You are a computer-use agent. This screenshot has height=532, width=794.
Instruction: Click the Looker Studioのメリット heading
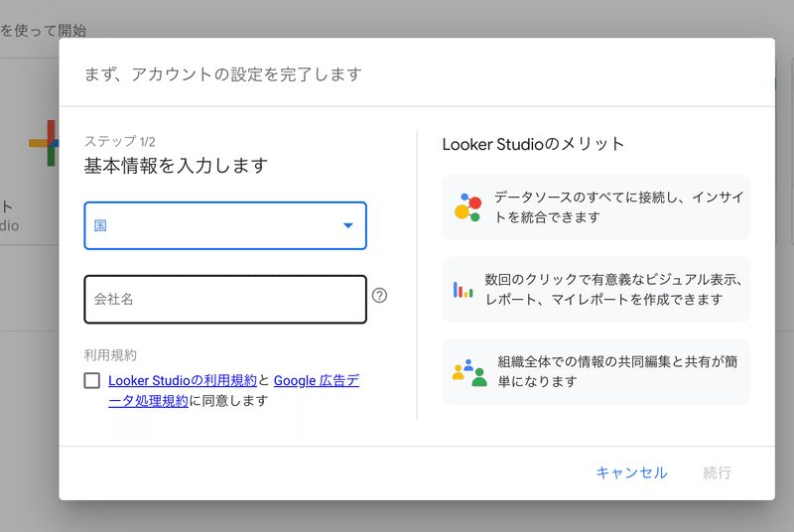[x=533, y=144]
